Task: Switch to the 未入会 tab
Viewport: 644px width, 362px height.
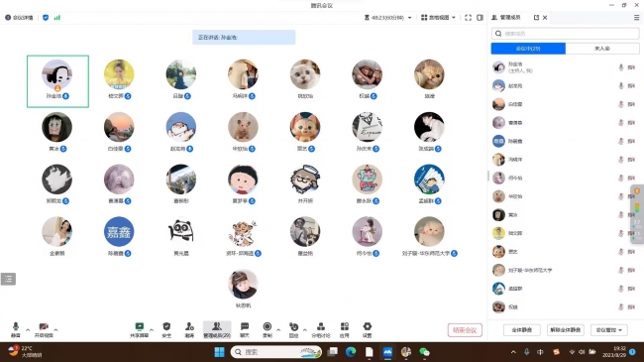Action: (x=602, y=49)
